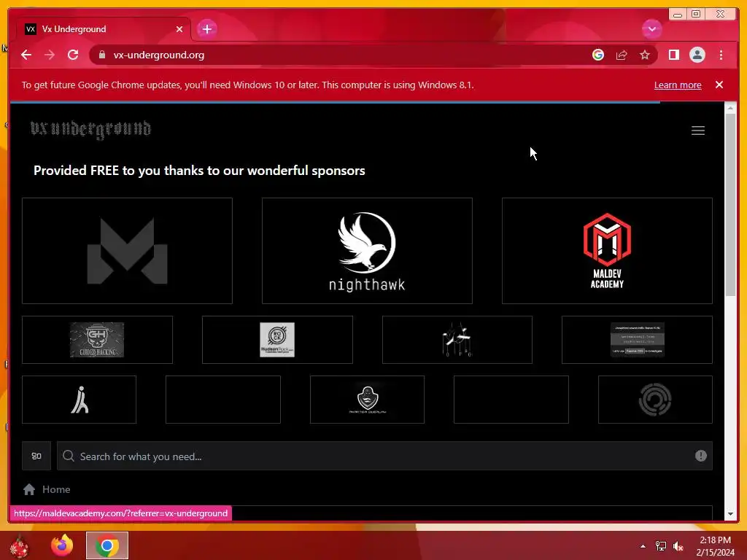This screenshot has width=747, height=560.
Task: Click the page scrollbar up arrow
Action: [x=729, y=108]
